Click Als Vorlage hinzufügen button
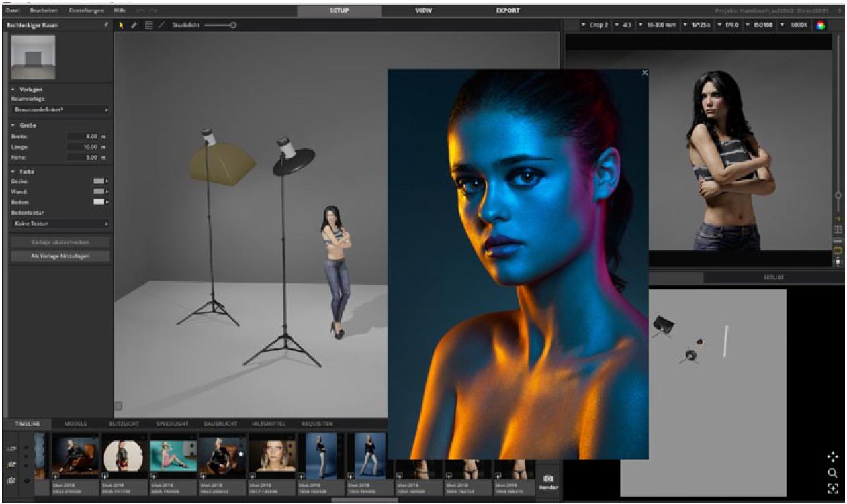This screenshot has height=504, width=847. click(60, 256)
